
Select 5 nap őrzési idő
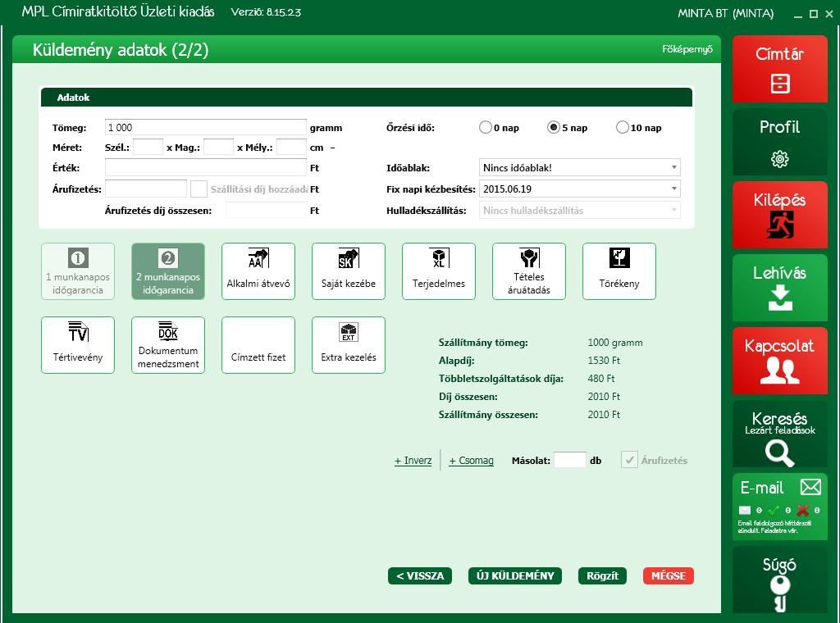[x=554, y=127]
